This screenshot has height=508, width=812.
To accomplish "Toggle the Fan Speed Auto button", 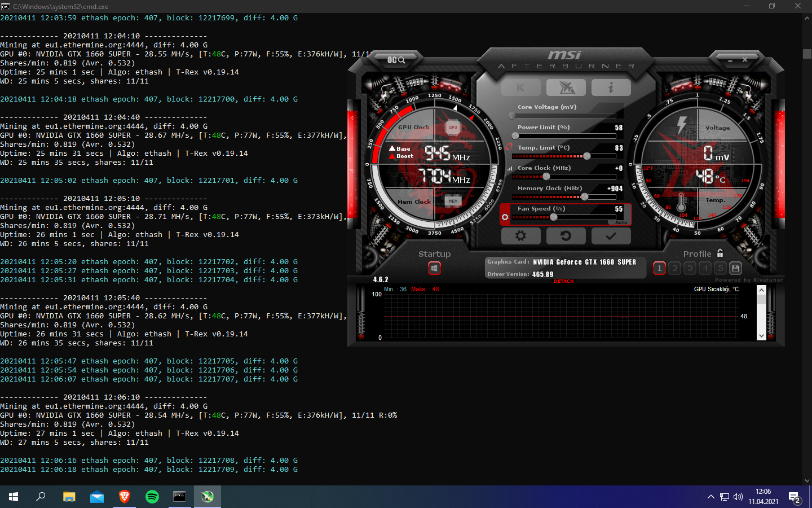I will 621,222.
